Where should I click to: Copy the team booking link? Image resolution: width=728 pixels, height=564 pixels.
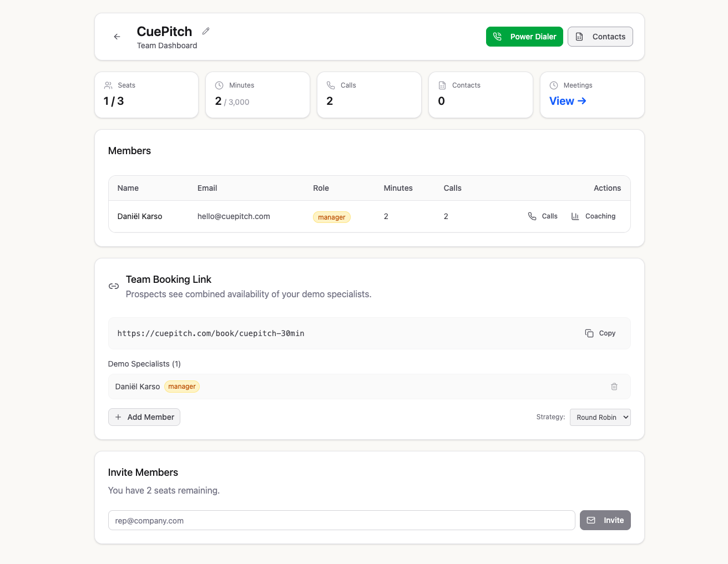coord(600,333)
